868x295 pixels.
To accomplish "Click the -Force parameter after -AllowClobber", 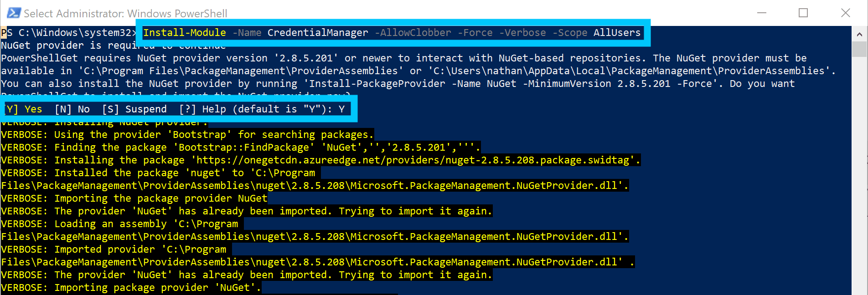I will 475,33.
